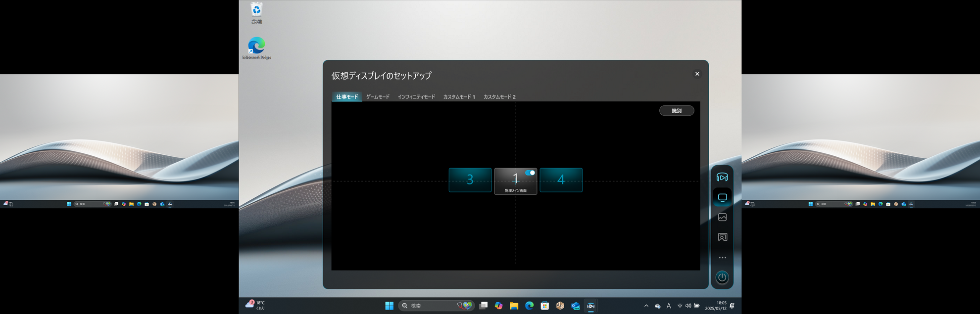Open the clock showing 18:05
Image resolution: width=980 pixels, height=314 pixels.
[716, 306]
